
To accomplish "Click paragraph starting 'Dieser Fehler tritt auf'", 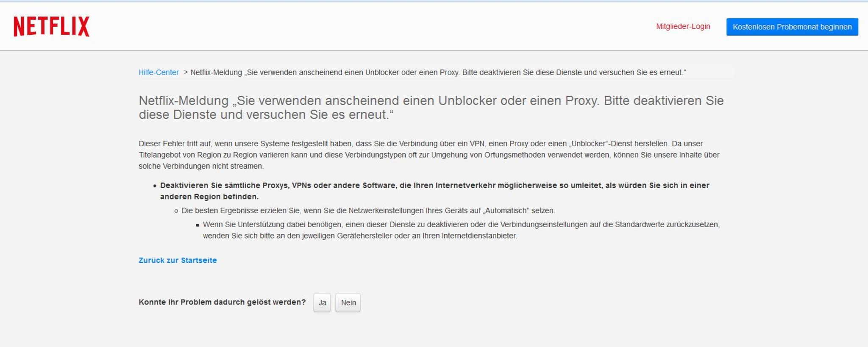I will tap(429, 155).
